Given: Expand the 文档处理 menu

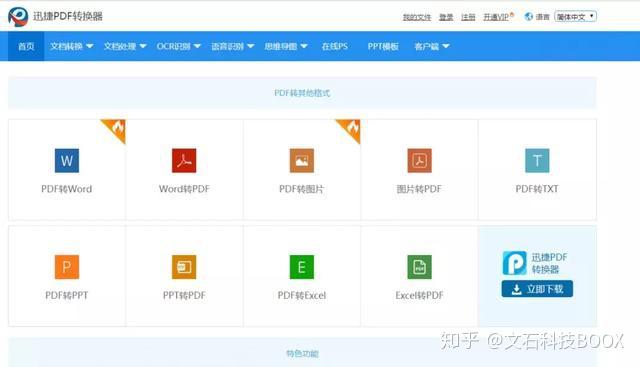Looking at the screenshot, I should (x=125, y=46).
